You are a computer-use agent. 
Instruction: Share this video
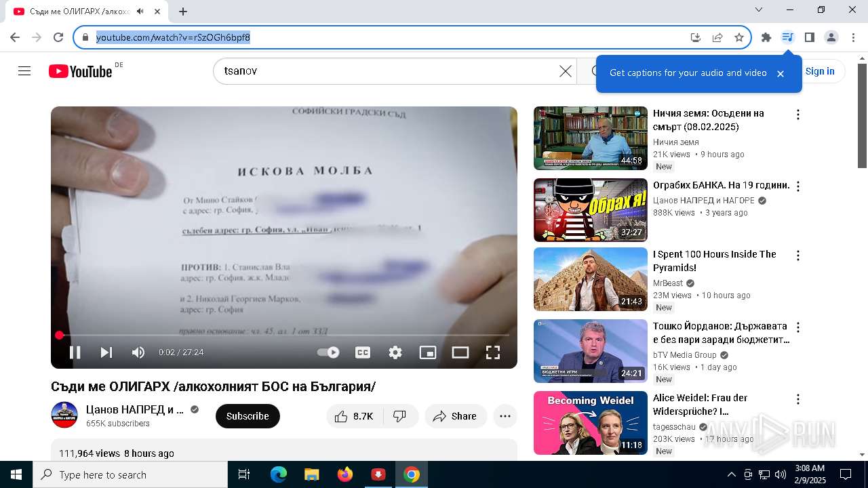coord(456,416)
